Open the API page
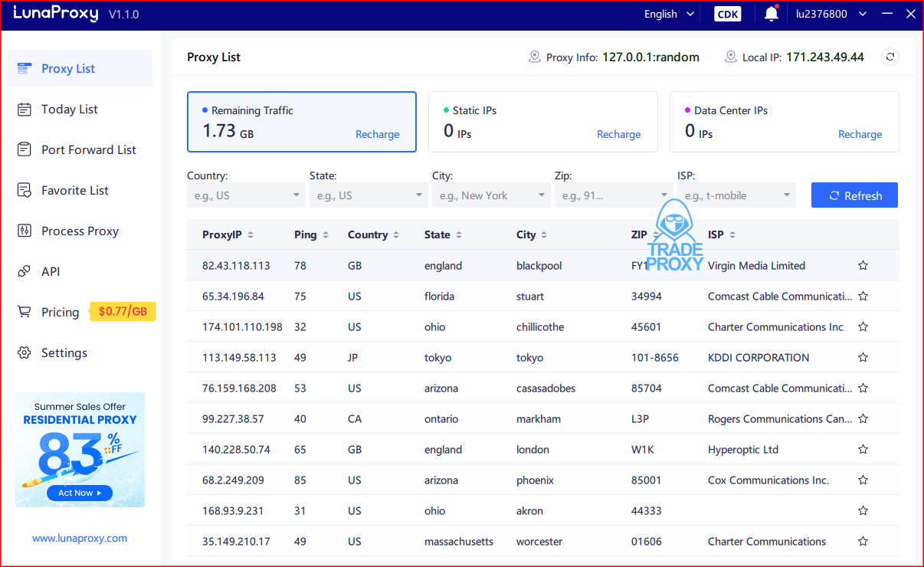The height and width of the screenshot is (567, 924). (80, 271)
